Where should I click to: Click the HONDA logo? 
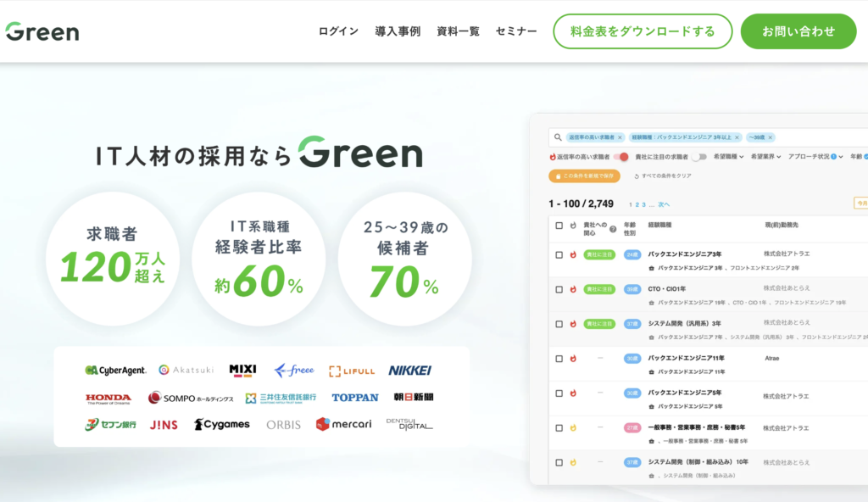point(108,399)
